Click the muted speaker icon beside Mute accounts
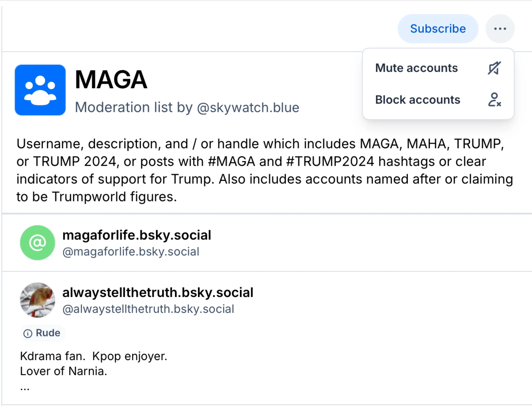The width and height of the screenshot is (532, 406). point(494,68)
